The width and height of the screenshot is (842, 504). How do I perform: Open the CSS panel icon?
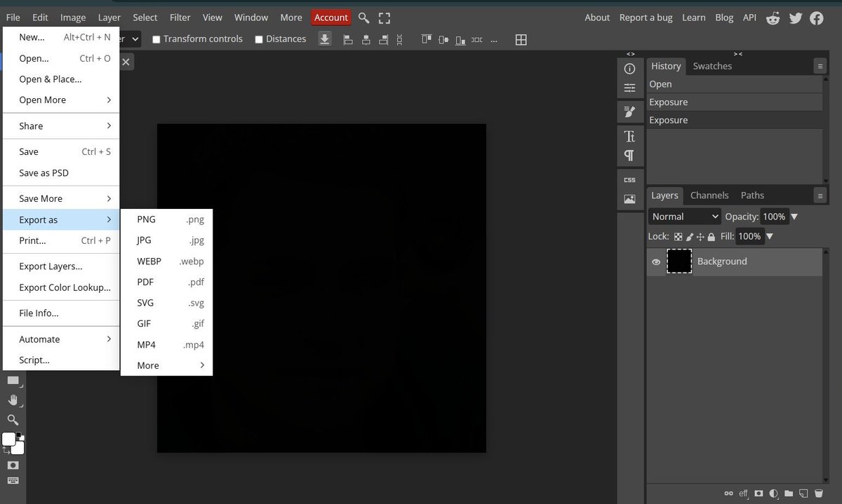(x=629, y=179)
